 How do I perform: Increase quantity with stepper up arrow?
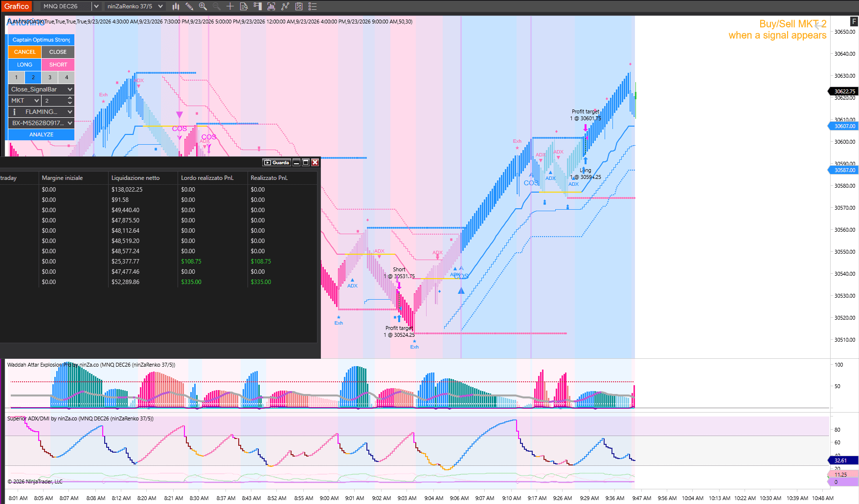70,98
